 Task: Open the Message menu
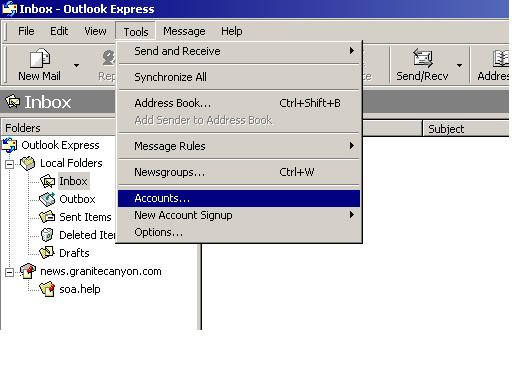click(184, 31)
